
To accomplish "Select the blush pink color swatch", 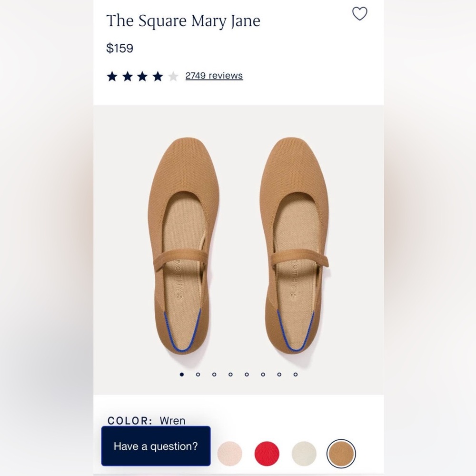I will tap(231, 454).
